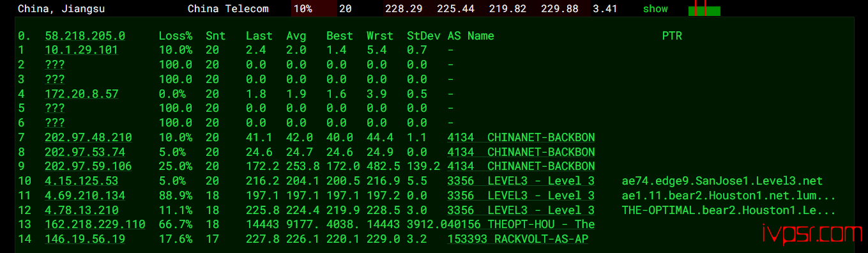
Task: Open AS 3356 LEVEL3 link on hop 10
Action: tap(521, 181)
